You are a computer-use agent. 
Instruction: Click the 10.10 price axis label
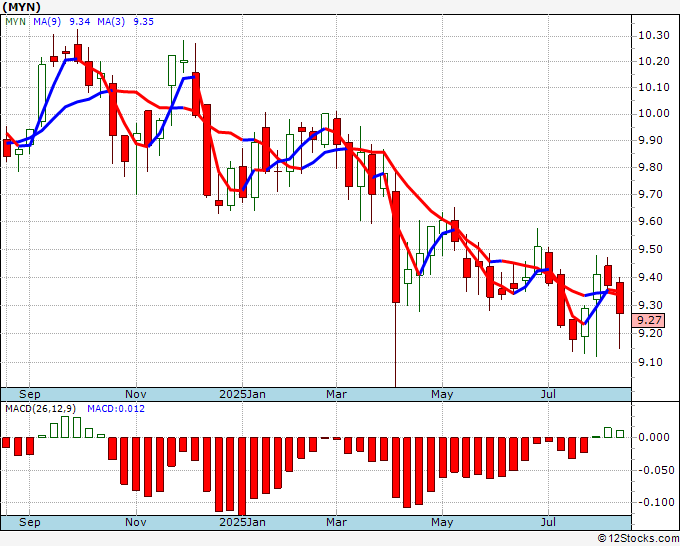point(654,87)
